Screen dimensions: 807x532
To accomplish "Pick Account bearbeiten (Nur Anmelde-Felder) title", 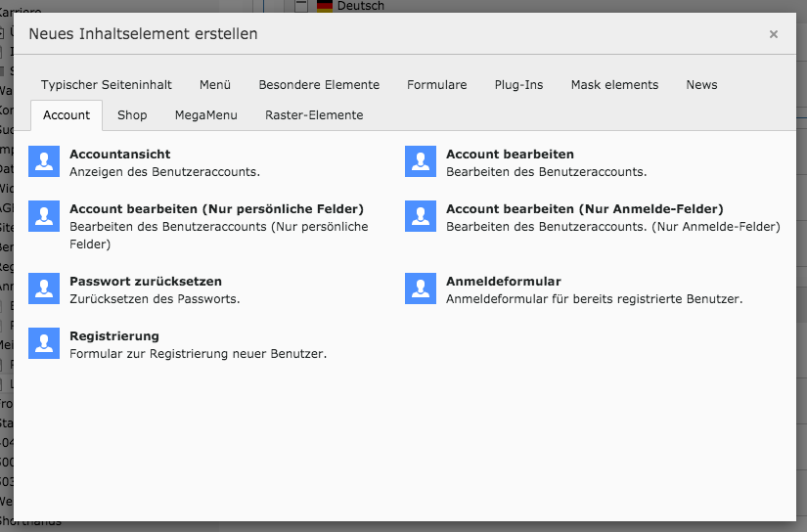I will click(x=585, y=209).
